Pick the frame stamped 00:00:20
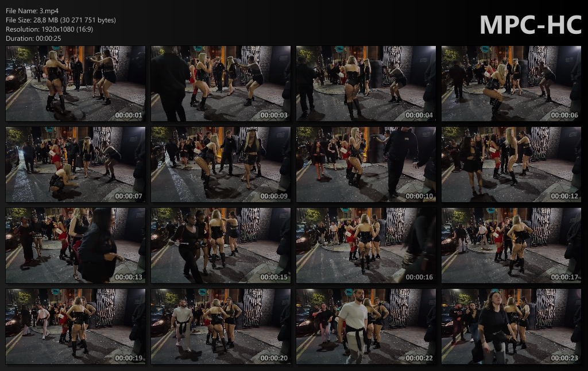 click(220, 326)
